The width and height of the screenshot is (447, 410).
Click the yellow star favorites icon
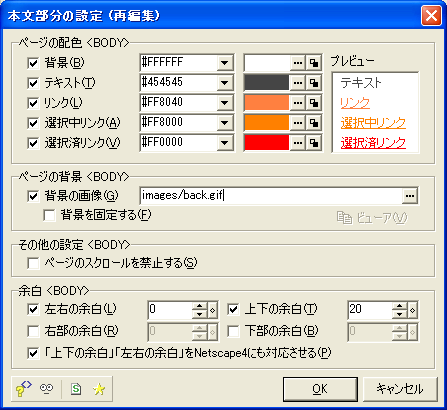pos(99,389)
